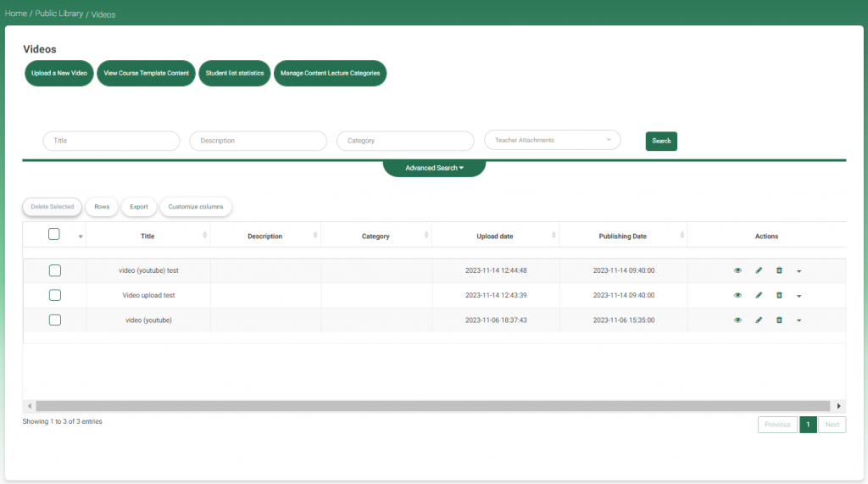
Task: Open more actions for 'video (youtube) test' row
Action: click(798, 271)
